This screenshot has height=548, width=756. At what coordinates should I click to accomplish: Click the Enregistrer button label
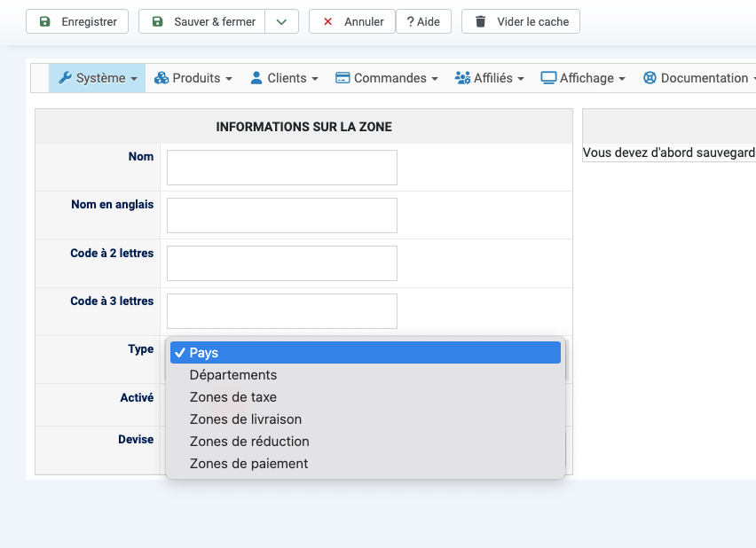[x=90, y=21]
